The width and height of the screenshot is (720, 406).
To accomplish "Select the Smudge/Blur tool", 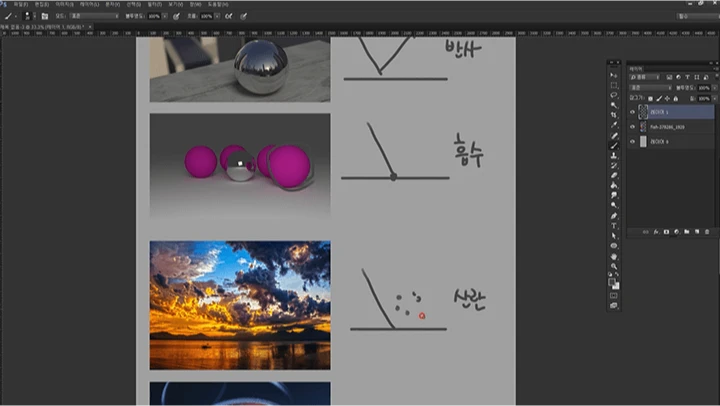I will coord(614,196).
